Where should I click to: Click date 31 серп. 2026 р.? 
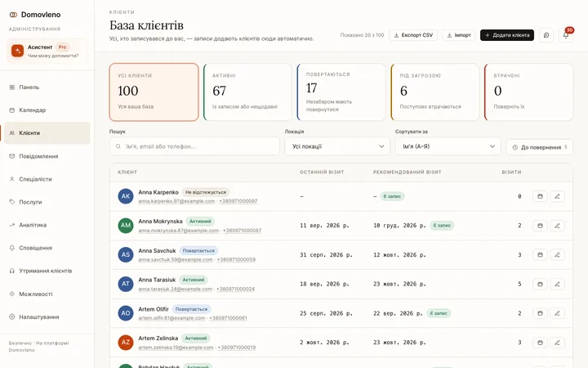(x=326, y=255)
